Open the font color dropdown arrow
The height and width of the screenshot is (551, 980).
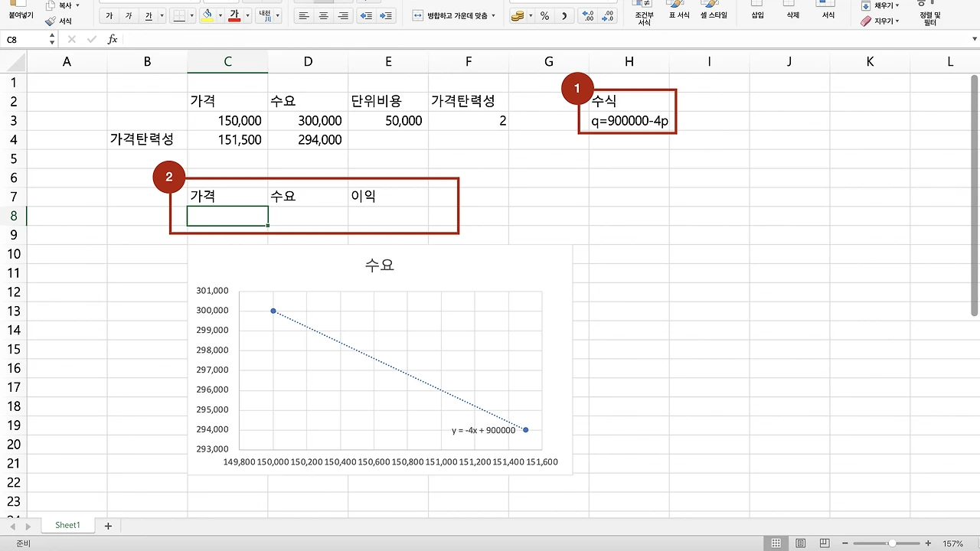[x=247, y=16]
